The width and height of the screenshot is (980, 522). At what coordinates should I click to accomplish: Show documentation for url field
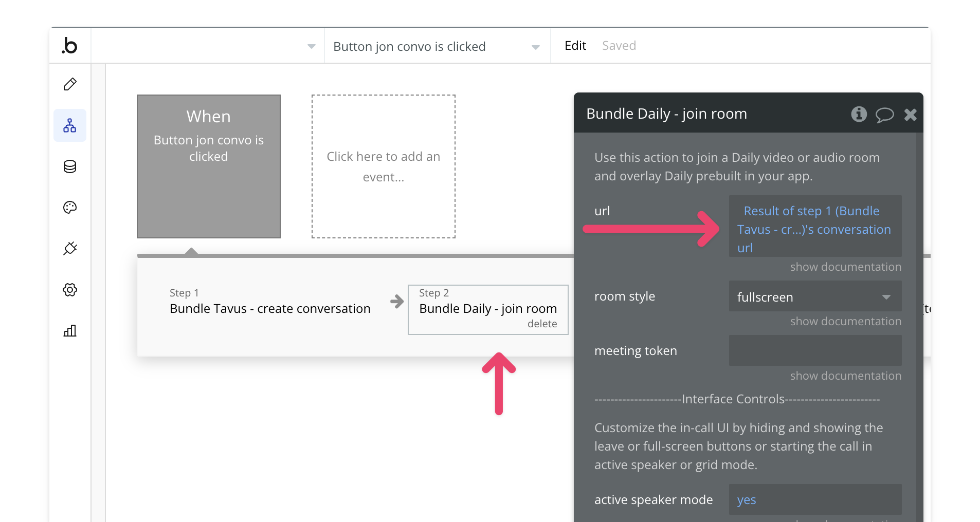tap(845, 267)
